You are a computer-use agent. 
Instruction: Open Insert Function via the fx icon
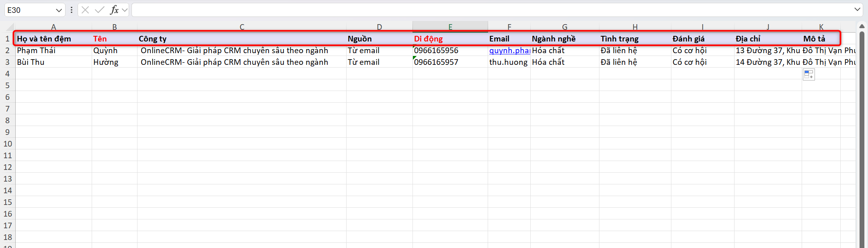tap(114, 10)
